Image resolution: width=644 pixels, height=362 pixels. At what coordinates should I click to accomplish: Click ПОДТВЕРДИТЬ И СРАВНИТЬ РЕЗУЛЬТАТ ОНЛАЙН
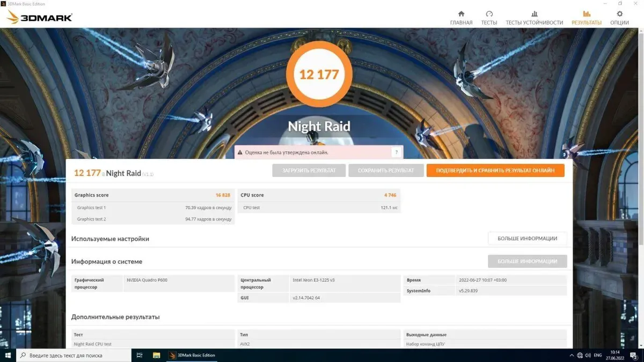495,171
